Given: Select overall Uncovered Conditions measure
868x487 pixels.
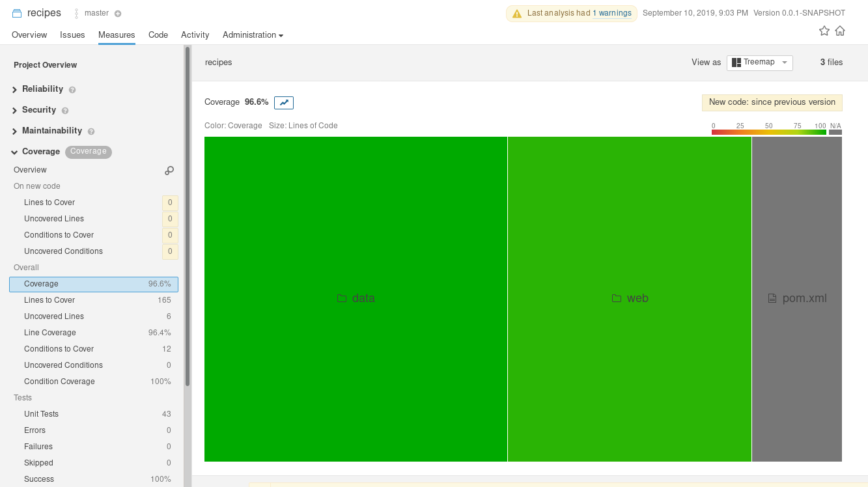Looking at the screenshot, I should 94,365.
